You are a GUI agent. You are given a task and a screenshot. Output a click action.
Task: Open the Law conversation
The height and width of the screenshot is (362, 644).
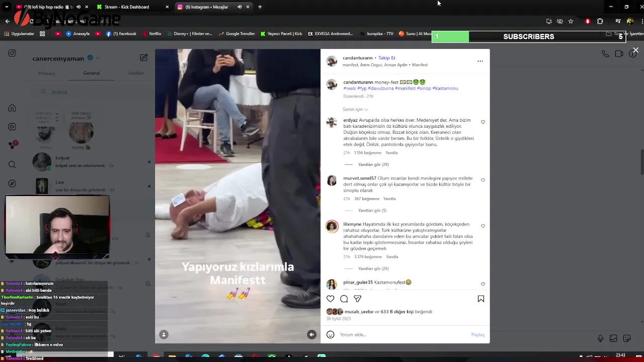91,186
